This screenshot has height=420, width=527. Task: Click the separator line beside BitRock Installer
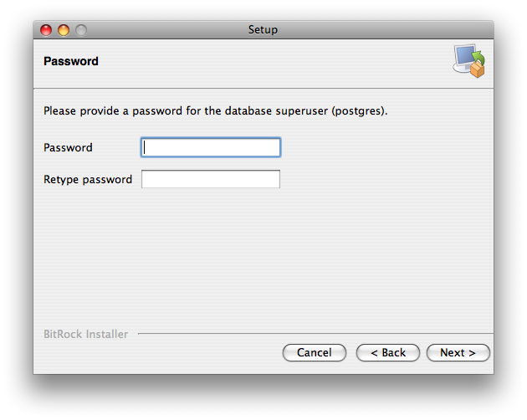pos(314,334)
